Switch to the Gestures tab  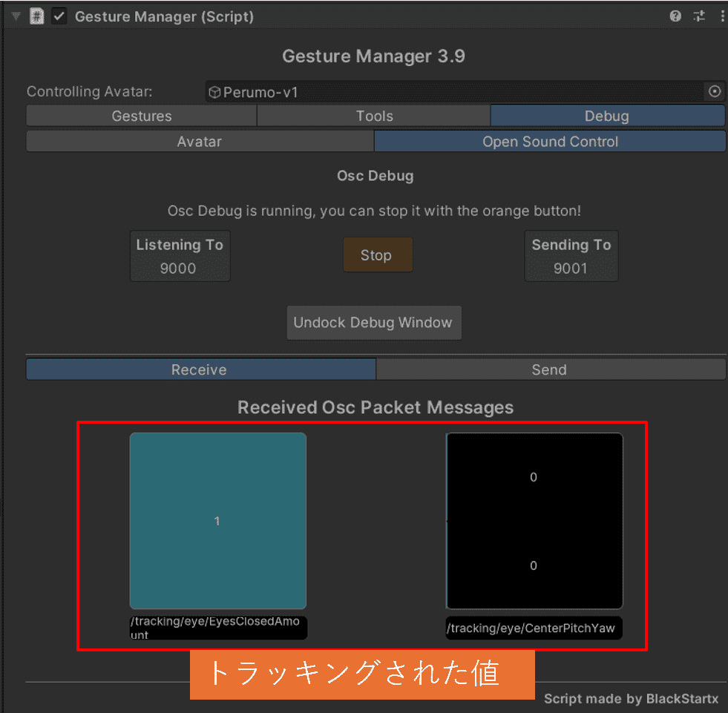pos(142,116)
